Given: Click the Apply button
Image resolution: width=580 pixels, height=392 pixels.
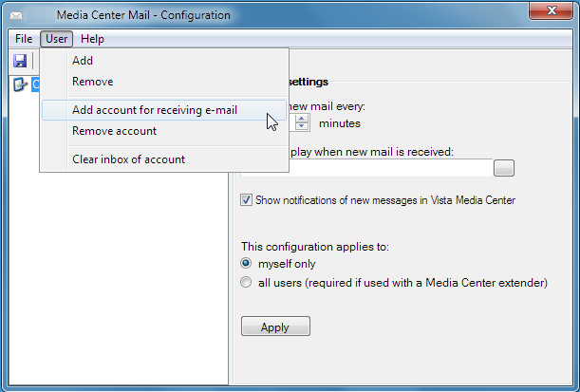Looking at the screenshot, I should (x=275, y=327).
